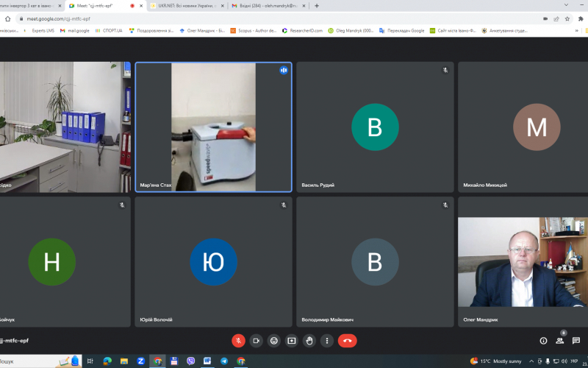
Task: Click muted mic icon on Василь Рудий tile
Action: pos(445,70)
